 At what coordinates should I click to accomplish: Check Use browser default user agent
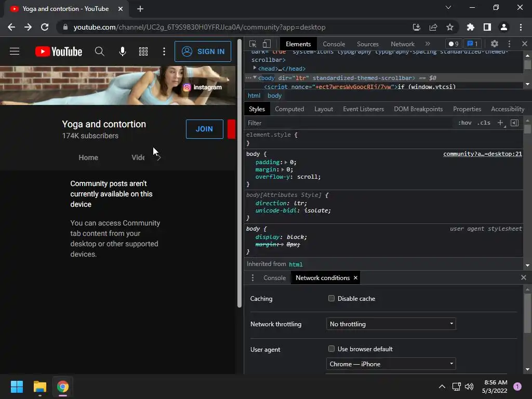(x=331, y=349)
